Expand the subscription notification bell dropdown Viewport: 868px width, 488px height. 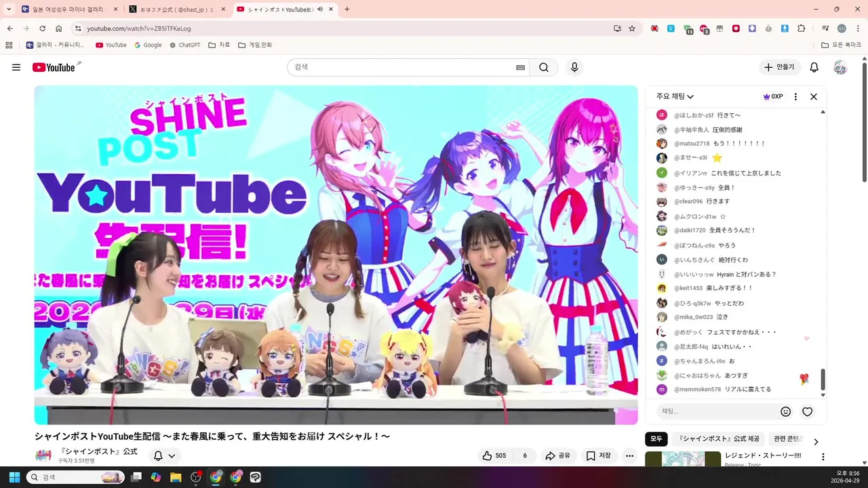coord(164,455)
